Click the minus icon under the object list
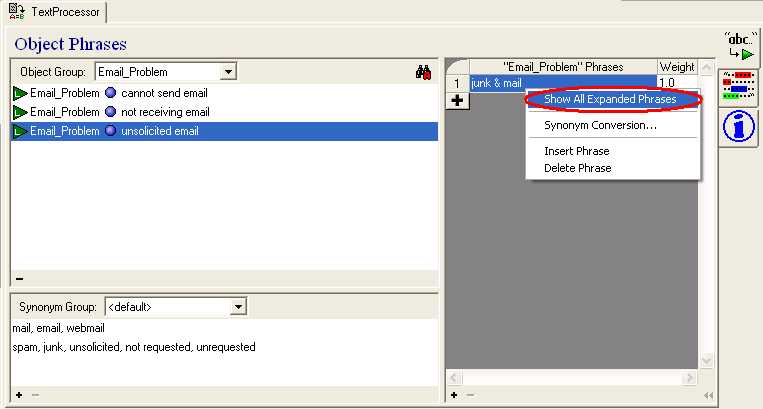The image size is (763, 409). [19, 279]
